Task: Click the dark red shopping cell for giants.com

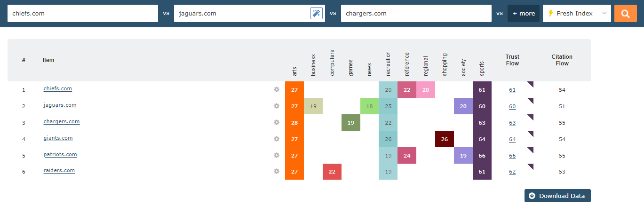Action: (445, 139)
